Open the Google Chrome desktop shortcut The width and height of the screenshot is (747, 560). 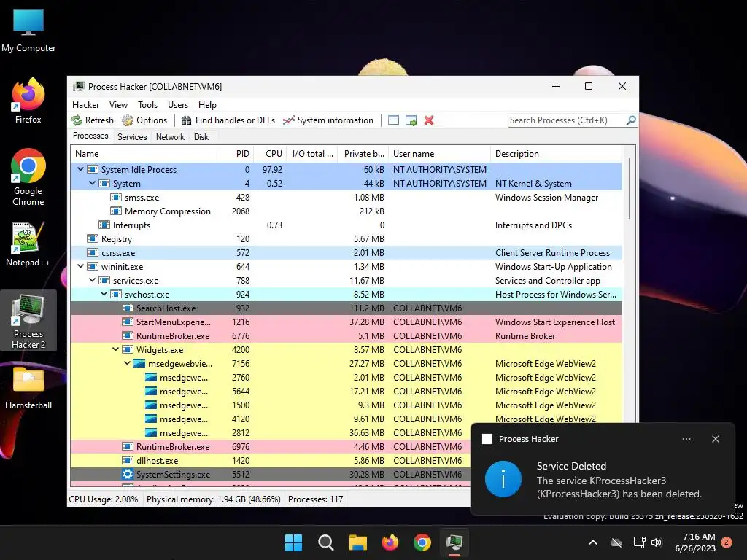tap(28, 177)
